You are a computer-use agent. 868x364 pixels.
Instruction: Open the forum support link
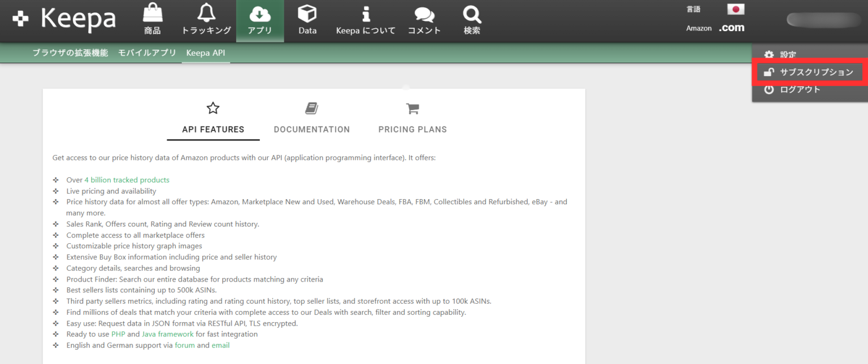tap(185, 345)
